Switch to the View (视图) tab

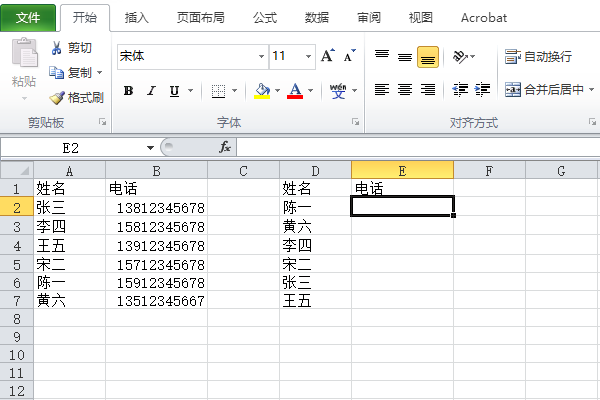421,18
